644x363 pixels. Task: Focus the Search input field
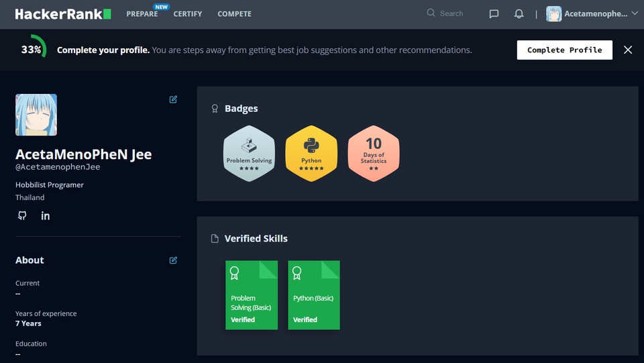451,13
